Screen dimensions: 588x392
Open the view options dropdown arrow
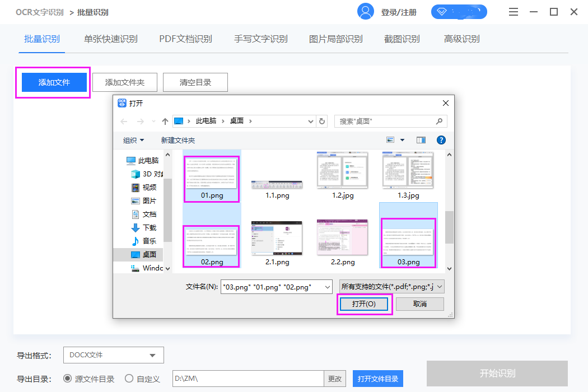(403, 140)
